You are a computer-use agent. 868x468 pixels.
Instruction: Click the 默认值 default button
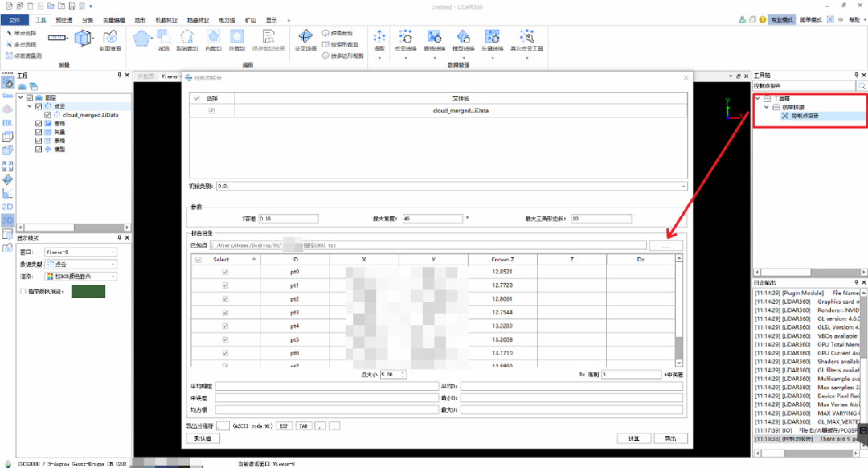coord(203,438)
